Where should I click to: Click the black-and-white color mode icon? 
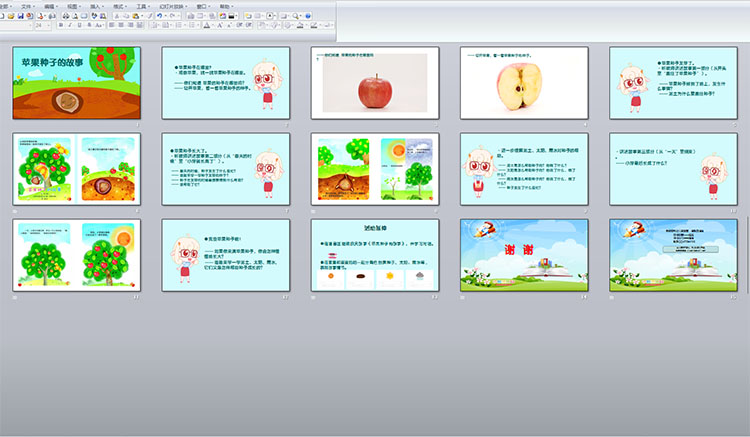coord(232,16)
